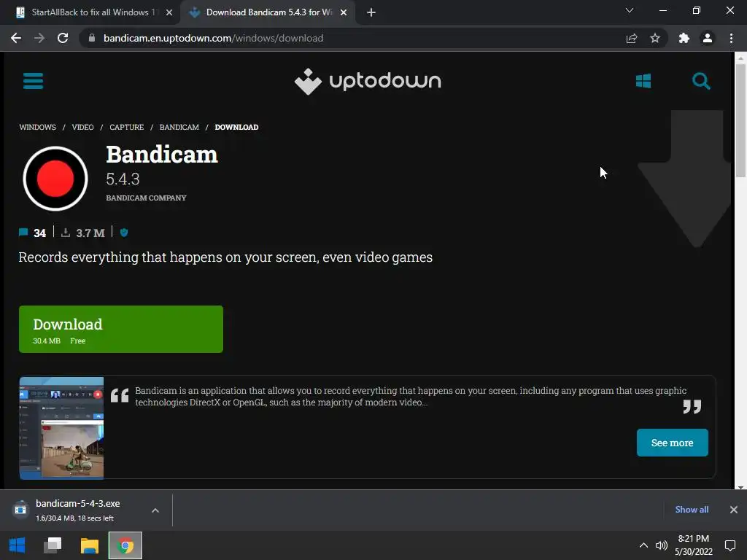This screenshot has width=747, height=560.
Task: Click the taskbar clock and date
Action: [694, 545]
